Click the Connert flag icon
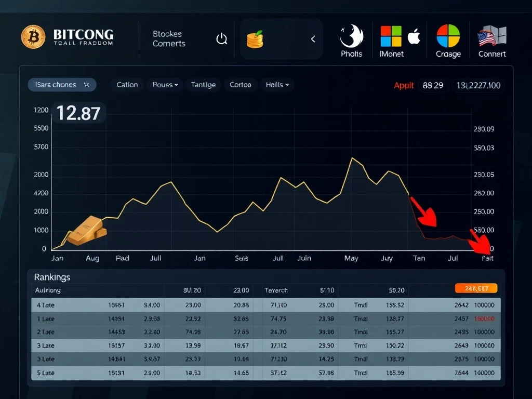 [x=491, y=36]
